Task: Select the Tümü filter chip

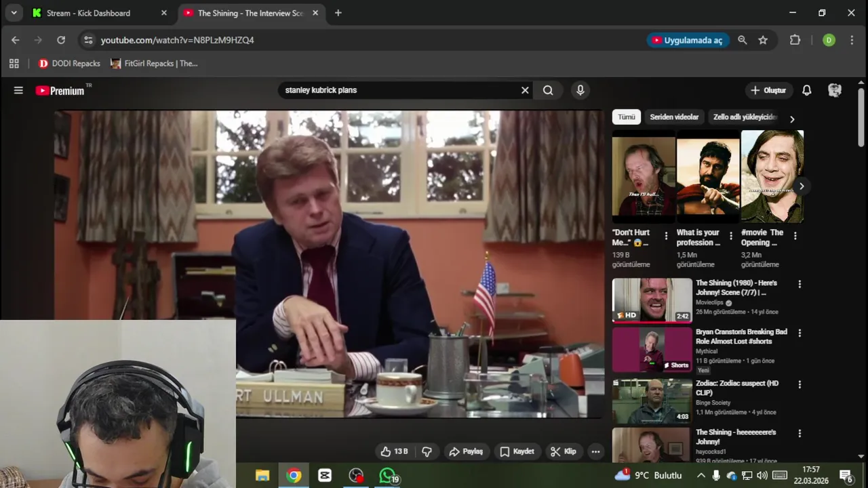Action: click(627, 117)
